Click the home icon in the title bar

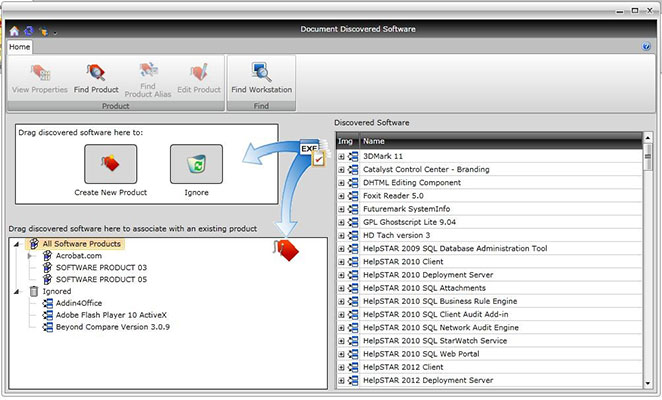pyautogui.click(x=14, y=30)
